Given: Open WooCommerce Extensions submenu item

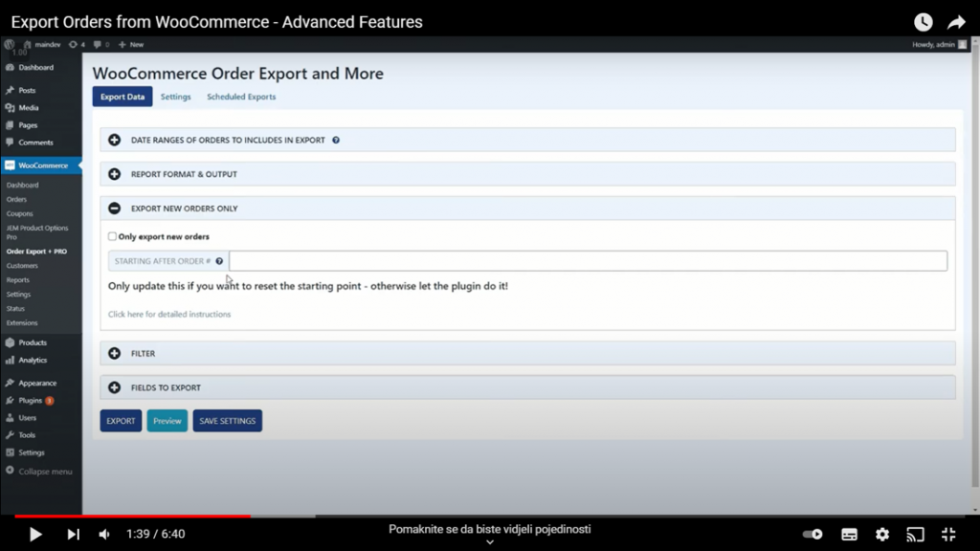Looking at the screenshot, I should [22, 323].
